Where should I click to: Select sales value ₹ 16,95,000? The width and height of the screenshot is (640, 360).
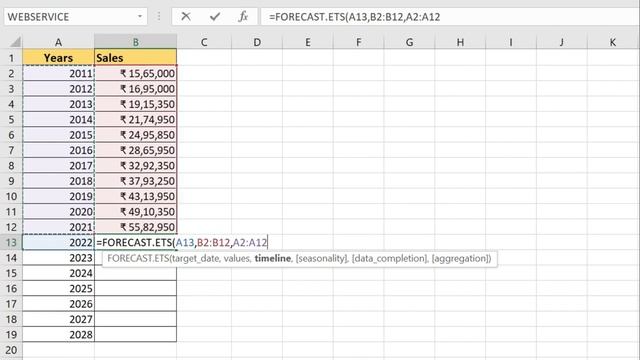click(136, 89)
